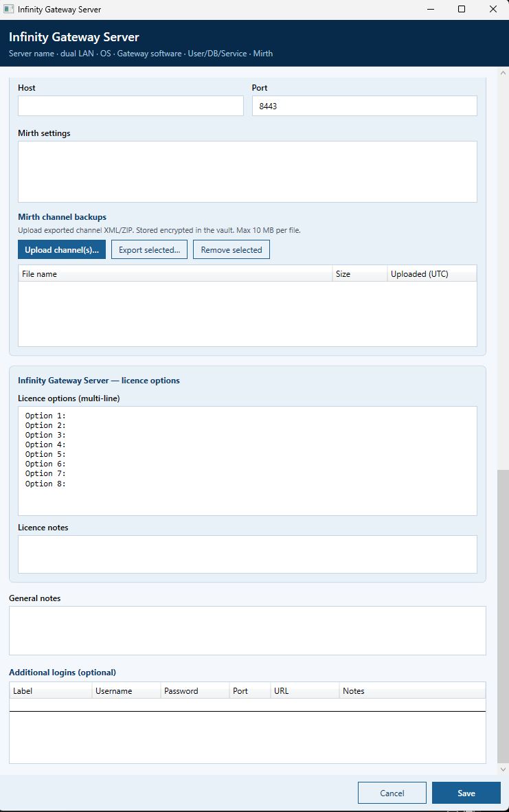Click the Notes column header
509x812 pixels.
click(412, 690)
